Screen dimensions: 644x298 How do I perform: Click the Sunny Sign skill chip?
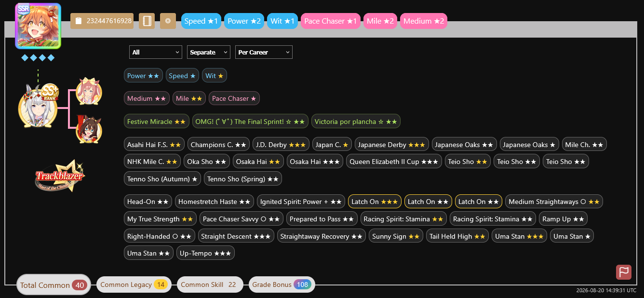pyautogui.click(x=396, y=236)
